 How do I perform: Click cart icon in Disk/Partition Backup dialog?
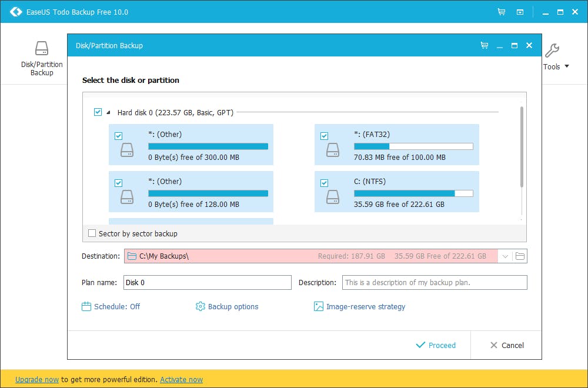pos(485,45)
